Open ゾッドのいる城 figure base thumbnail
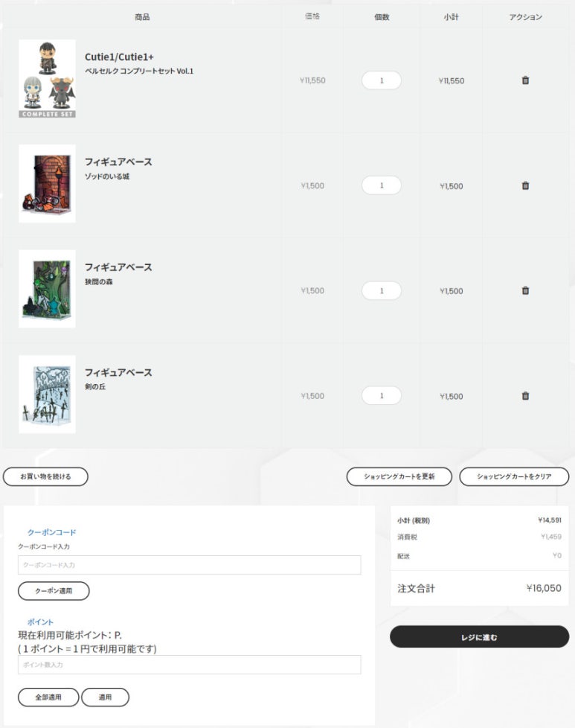Viewport: 575px width, 728px height. coord(47,184)
